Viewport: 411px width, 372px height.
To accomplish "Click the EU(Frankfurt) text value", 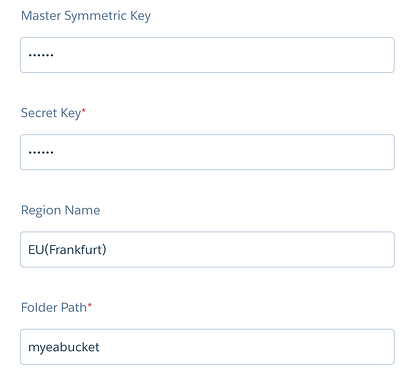I will pos(67,250).
